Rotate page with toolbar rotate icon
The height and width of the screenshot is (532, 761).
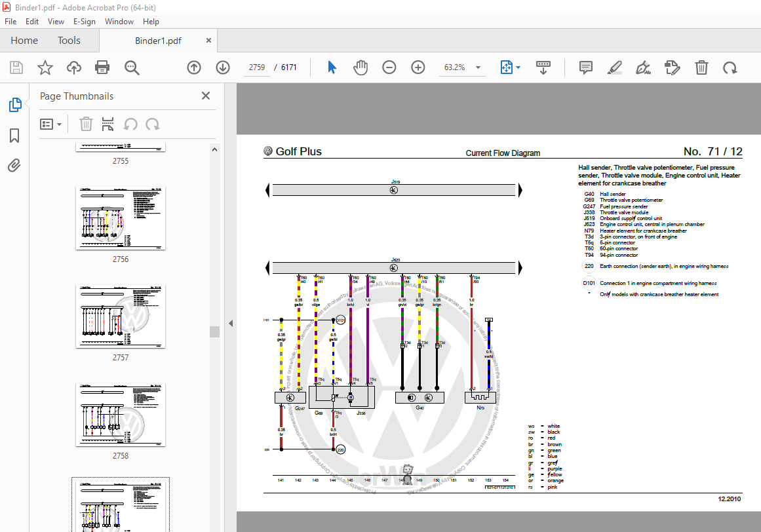click(730, 67)
